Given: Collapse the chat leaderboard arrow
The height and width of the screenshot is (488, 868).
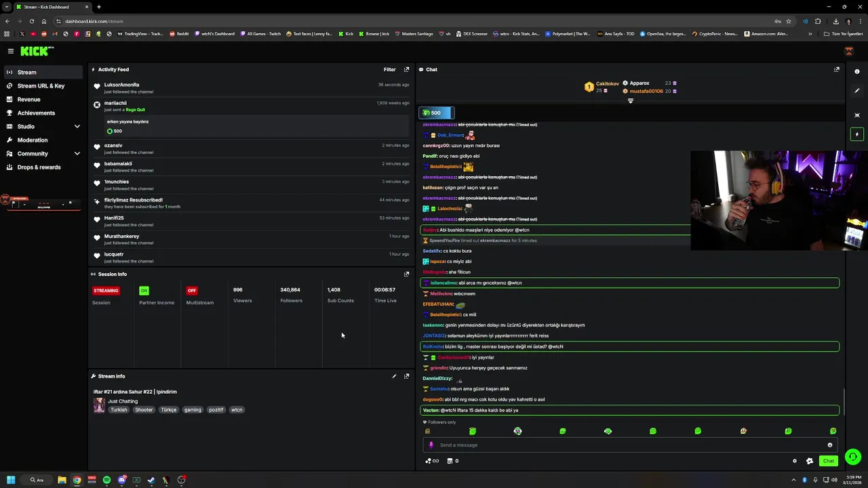Looking at the screenshot, I should point(630,100).
